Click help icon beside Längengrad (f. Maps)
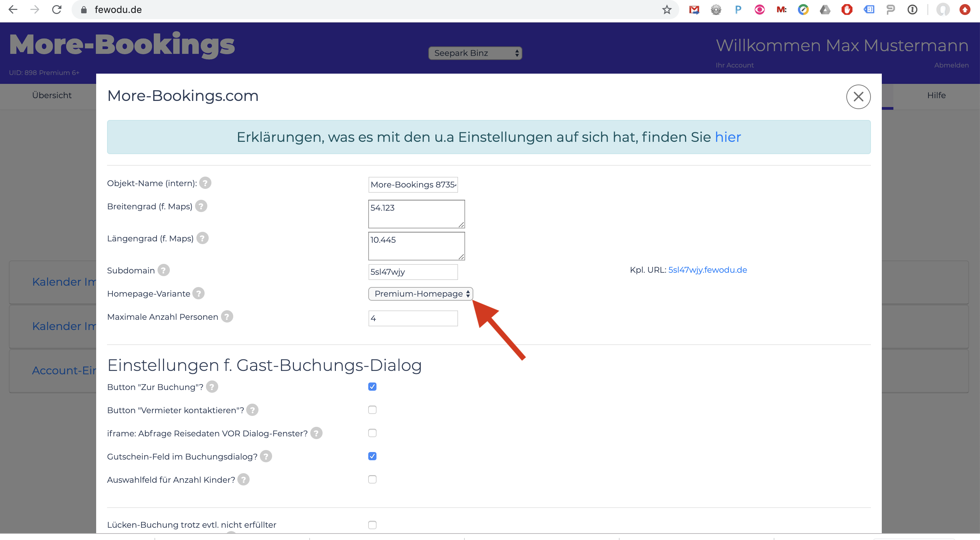980x540 pixels. (203, 238)
